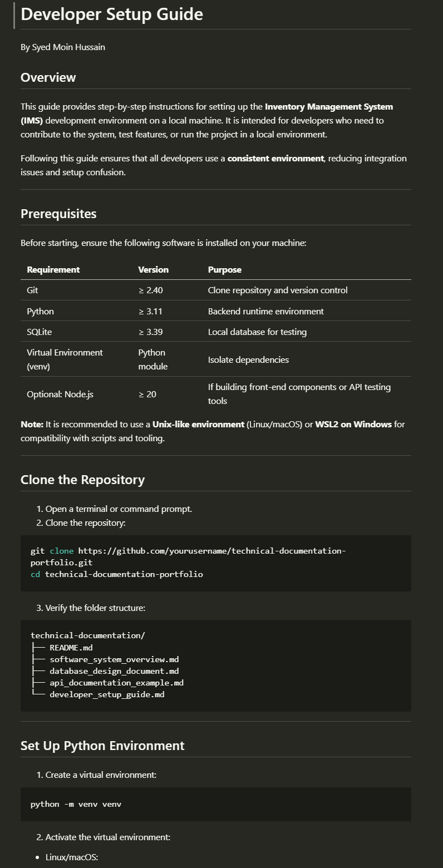Click the Overview section heading
The width and height of the screenshot is (443, 868).
(x=48, y=77)
